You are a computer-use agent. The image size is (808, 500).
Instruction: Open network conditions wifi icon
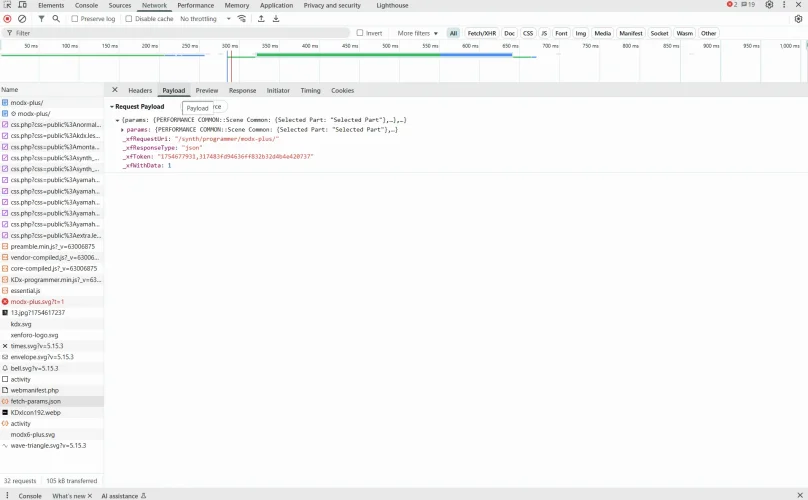click(241, 19)
